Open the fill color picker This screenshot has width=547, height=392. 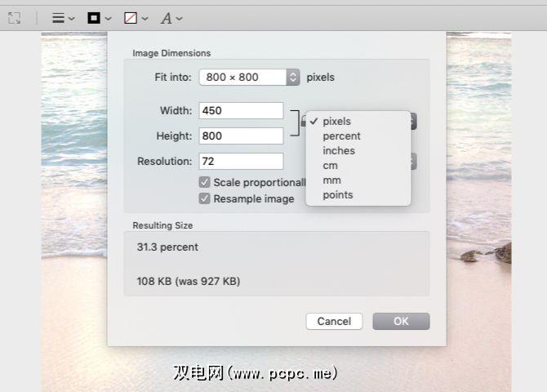(136, 18)
